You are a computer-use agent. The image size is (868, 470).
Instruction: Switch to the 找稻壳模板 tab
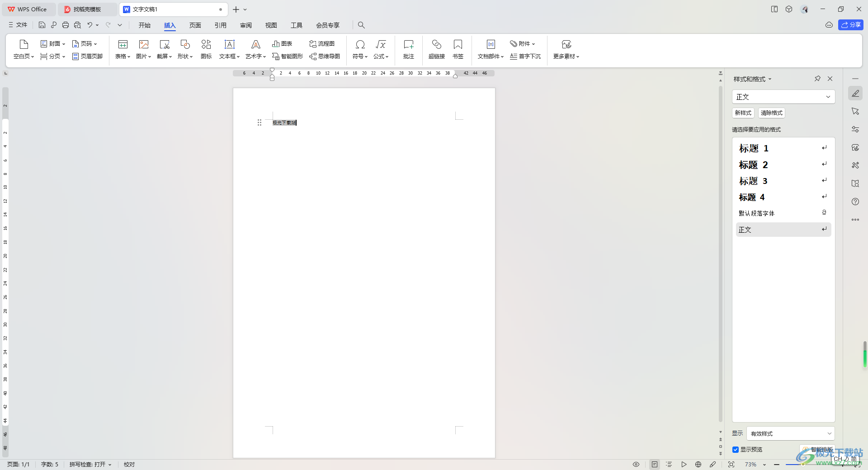pyautogui.click(x=87, y=9)
